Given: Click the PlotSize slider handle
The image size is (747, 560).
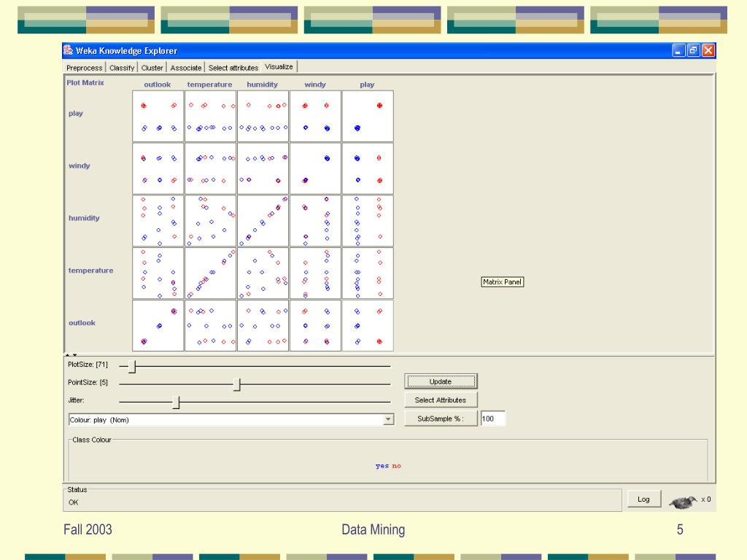Looking at the screenshot, I should 133,366.
